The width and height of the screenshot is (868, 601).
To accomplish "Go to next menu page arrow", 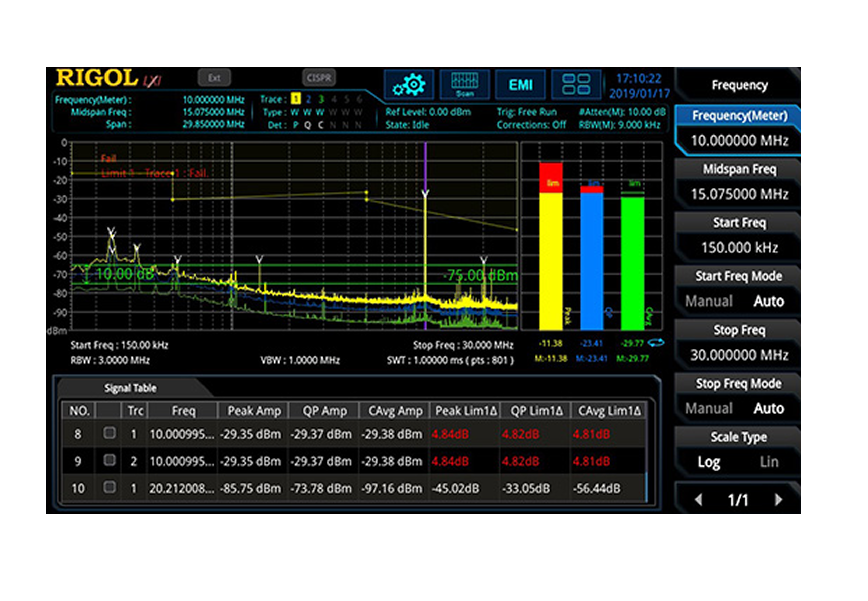I will 778,500.
